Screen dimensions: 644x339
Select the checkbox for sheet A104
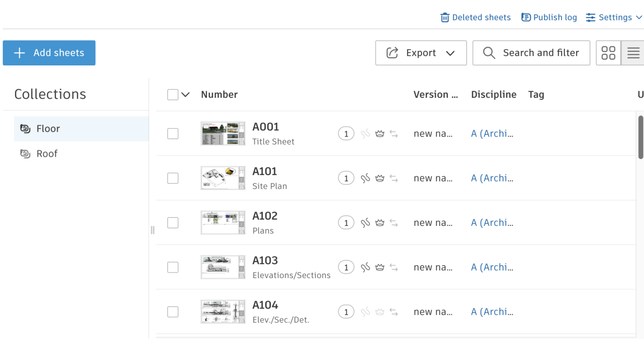click(172, 312)
